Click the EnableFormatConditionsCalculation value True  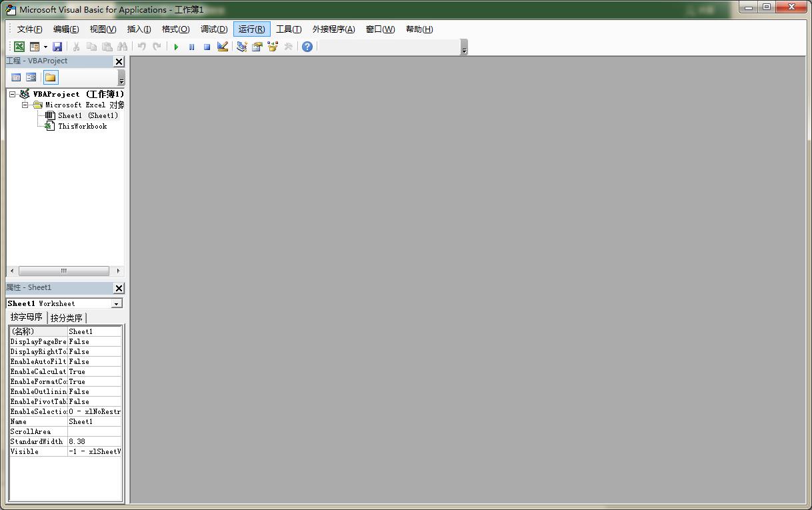click(95, 381)
